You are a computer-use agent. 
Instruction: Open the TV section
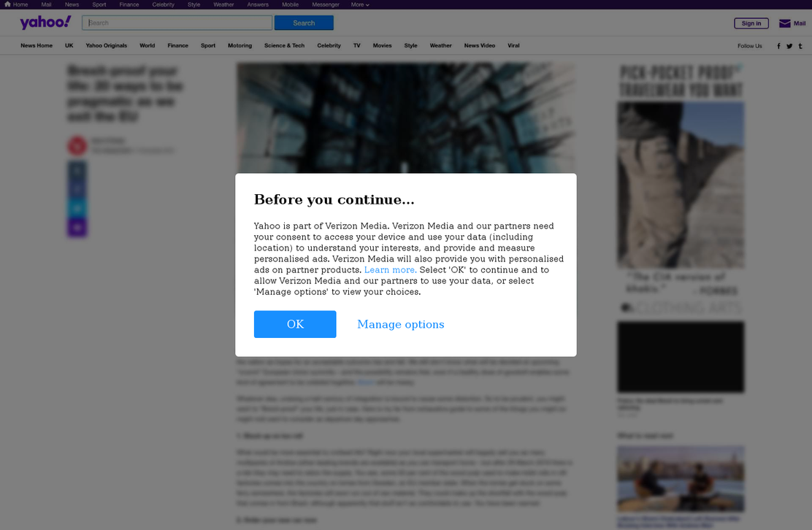point(357,45)
